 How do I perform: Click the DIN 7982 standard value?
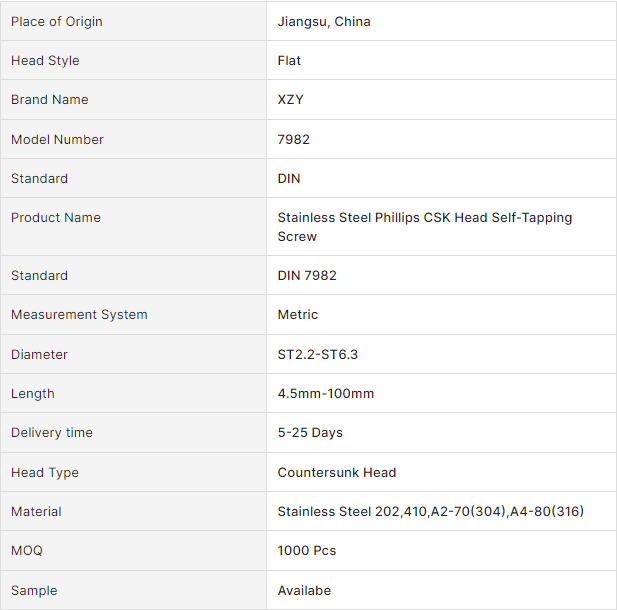tap(307, 275)
